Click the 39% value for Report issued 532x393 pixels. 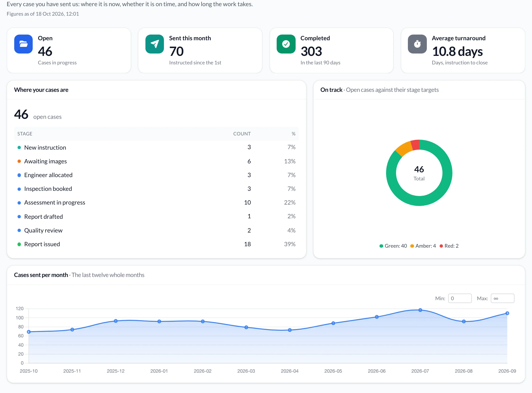[x=290, y=244]
